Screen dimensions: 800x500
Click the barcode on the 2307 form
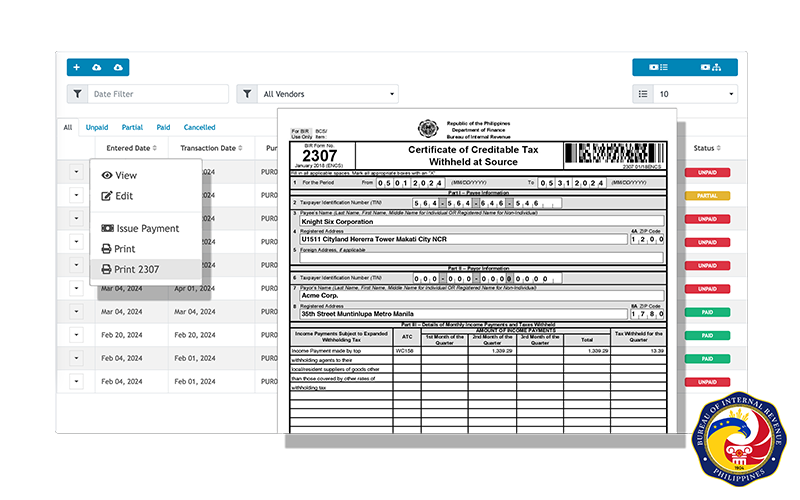click(615, 153)
